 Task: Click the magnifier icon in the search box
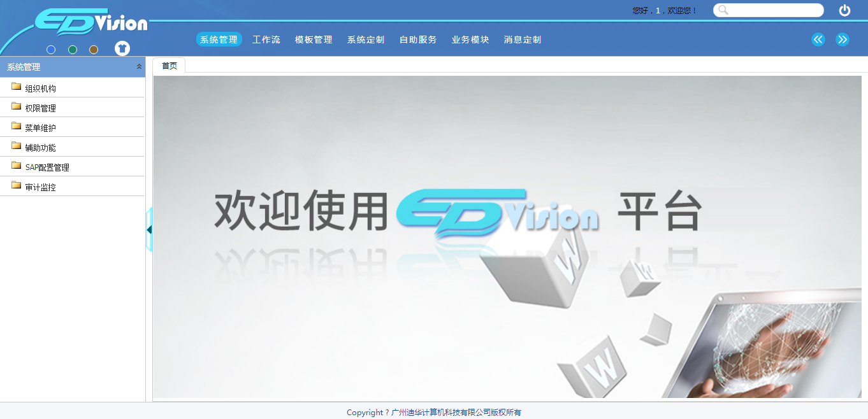723,10
